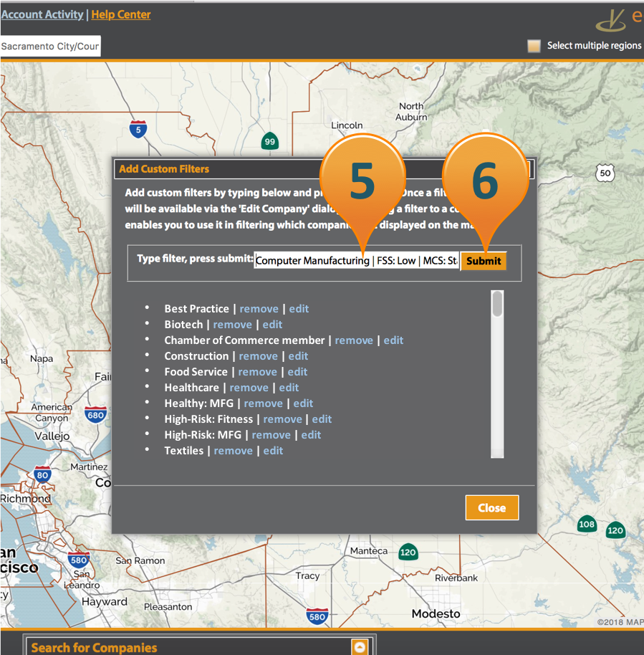Open the Help Center link
This screenshot has width=644, height=655.
pos(121,14)
